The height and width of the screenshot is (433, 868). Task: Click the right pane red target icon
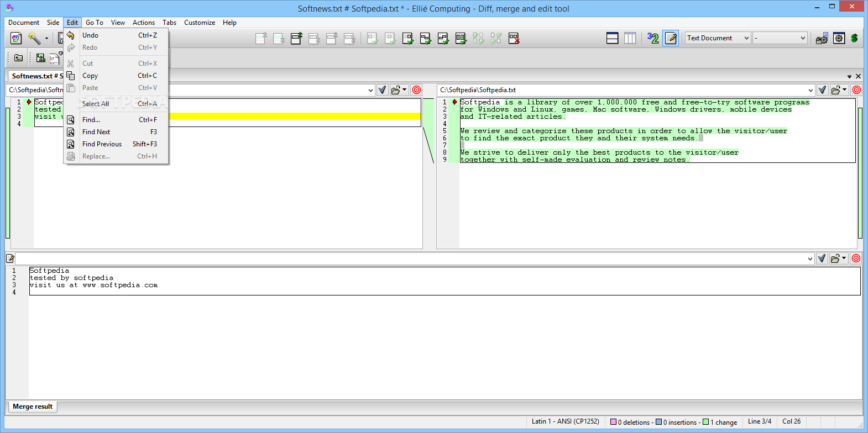pyautogui.click(x=856, y=90)
